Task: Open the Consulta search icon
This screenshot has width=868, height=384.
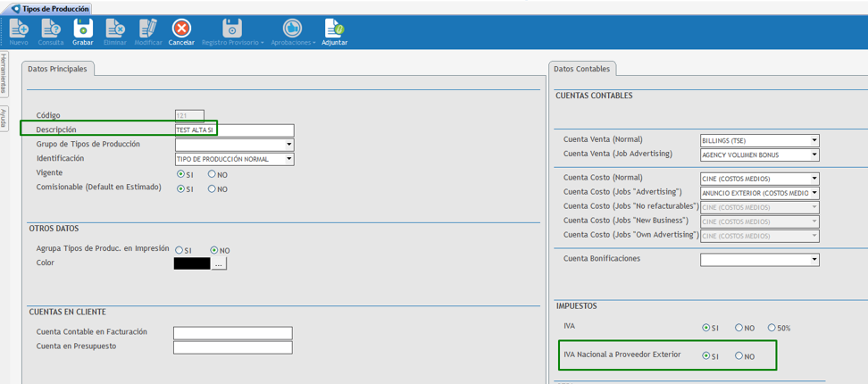Action: point(51,29)
